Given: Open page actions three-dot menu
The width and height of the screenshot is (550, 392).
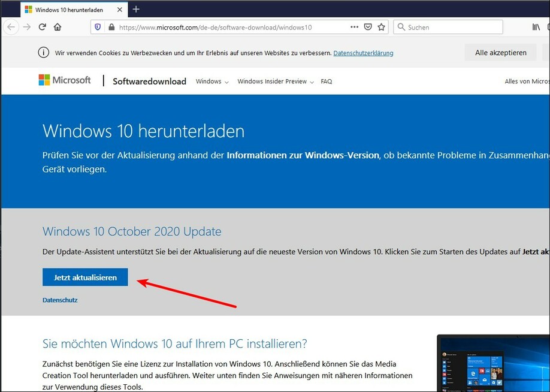Looking at the screenshot, I should (x=355, y=27).
